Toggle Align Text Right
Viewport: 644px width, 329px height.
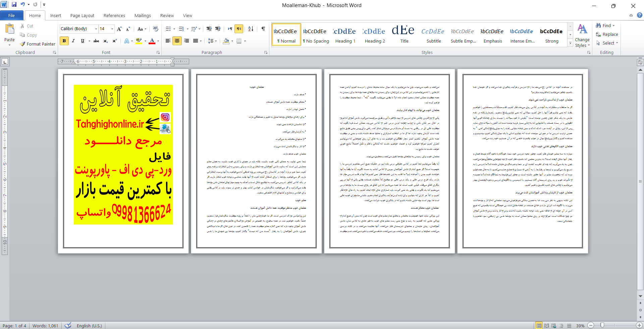[186, 41]
